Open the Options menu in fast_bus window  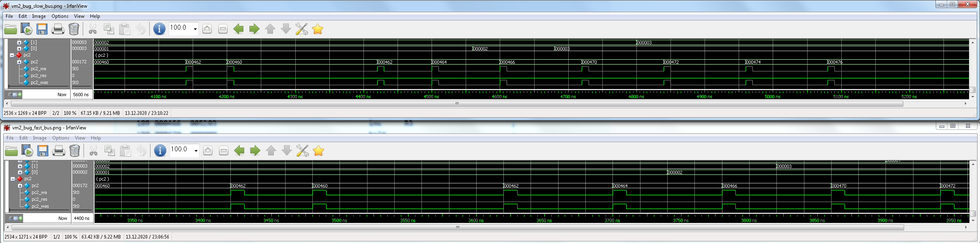(61, 138)
